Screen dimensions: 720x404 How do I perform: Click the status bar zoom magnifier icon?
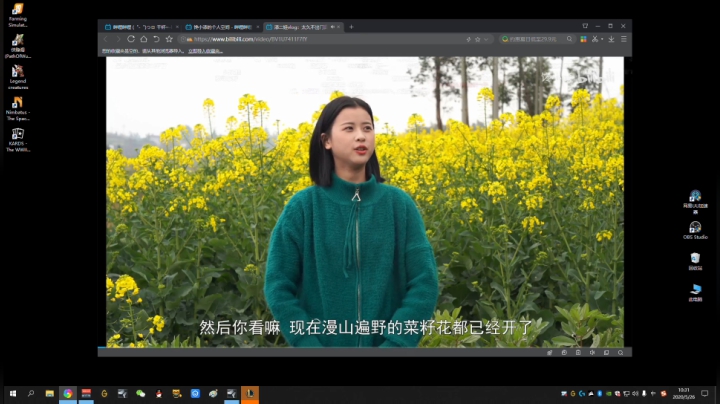coord(620,353)
